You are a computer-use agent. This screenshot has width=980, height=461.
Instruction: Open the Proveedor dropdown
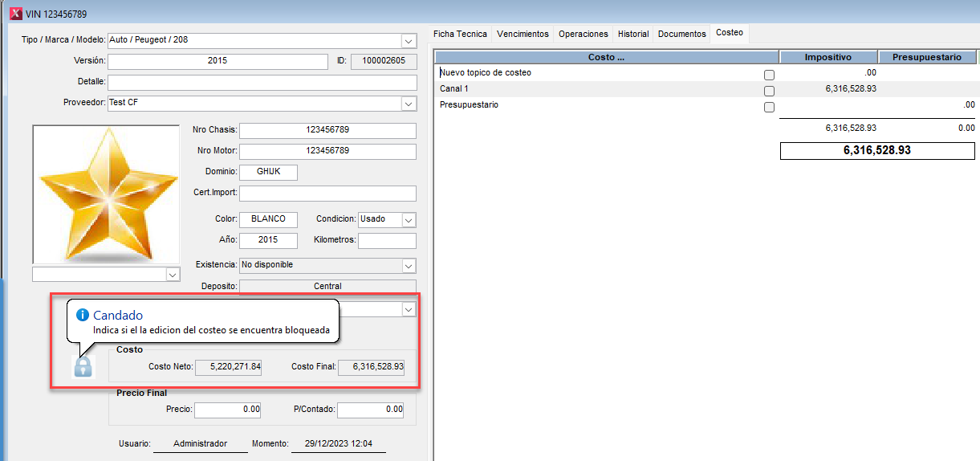(409, 104)
